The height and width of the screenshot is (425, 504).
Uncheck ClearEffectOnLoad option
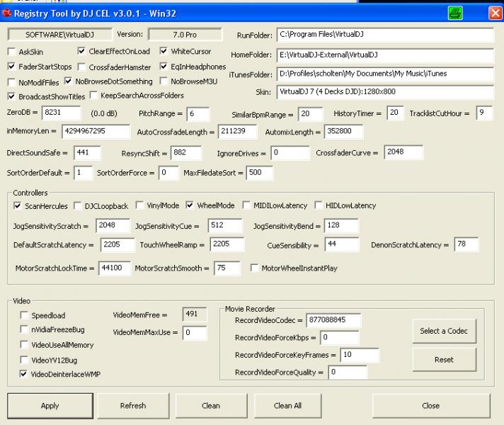81,51
